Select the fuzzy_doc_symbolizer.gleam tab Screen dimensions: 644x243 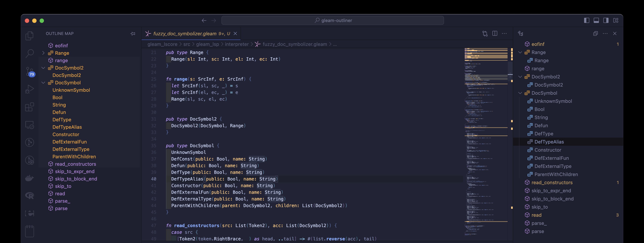click(185, 33)
